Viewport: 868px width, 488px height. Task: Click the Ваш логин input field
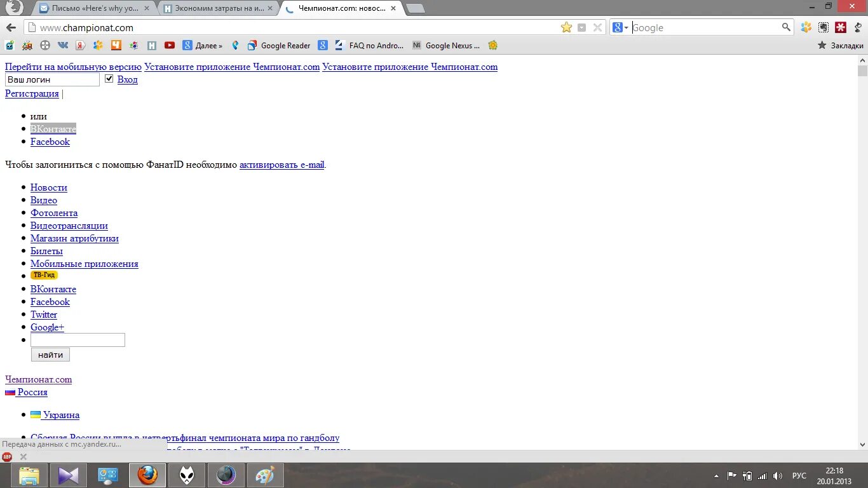[52, 79]
